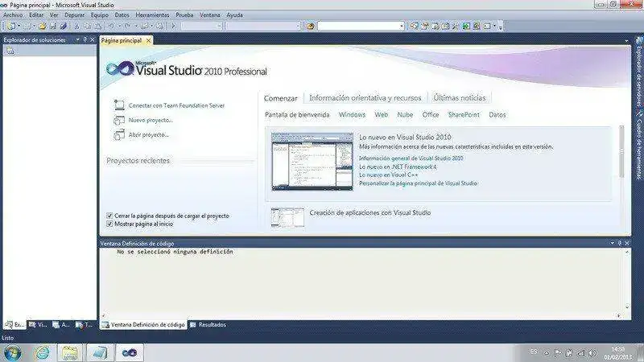Open the Cuadro de herramientas side tab
Viewport: 644px width, 362px height.
[639, 144]
